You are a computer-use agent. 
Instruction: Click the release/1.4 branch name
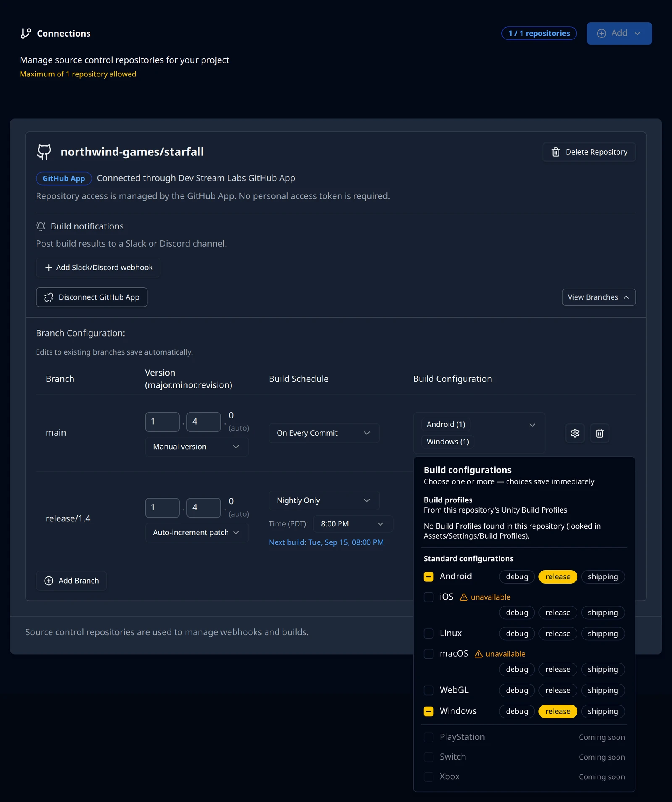click(68, 518)
